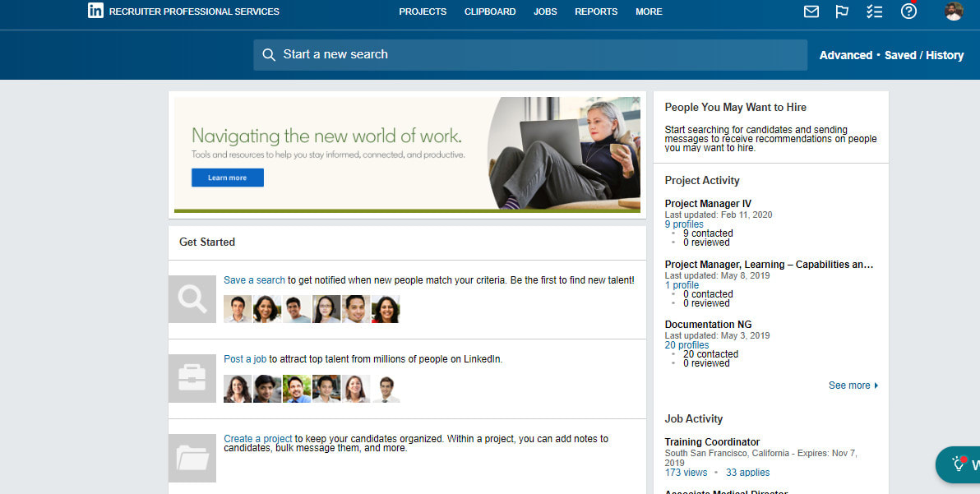Open the JOBS menu
Screen dimensions: 980x494
coord(545,12)
